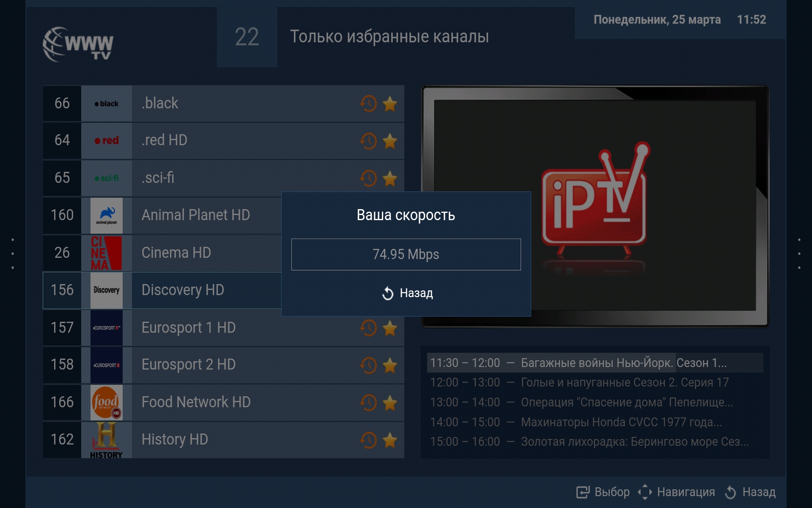Open archive clock icon for Eurosport 1 HD

click(368, 328)
